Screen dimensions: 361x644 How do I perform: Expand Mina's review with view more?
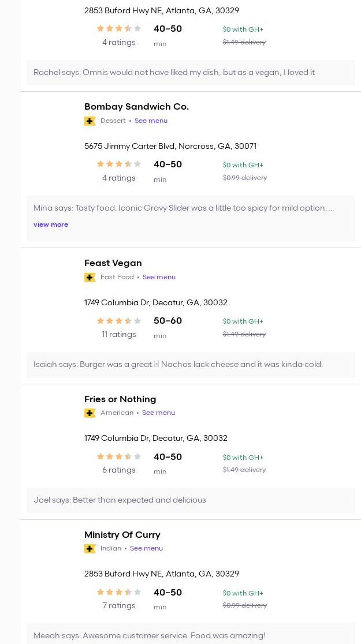click(51, 224)
